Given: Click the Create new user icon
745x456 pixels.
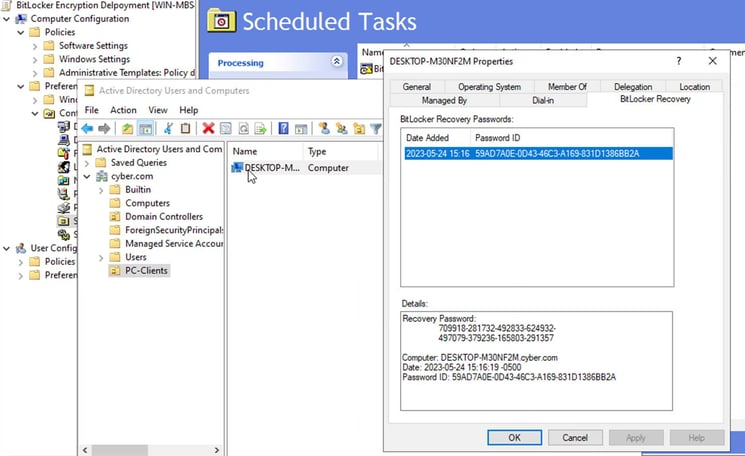Looking at the screenshot, I should click(x=324, y=128).
